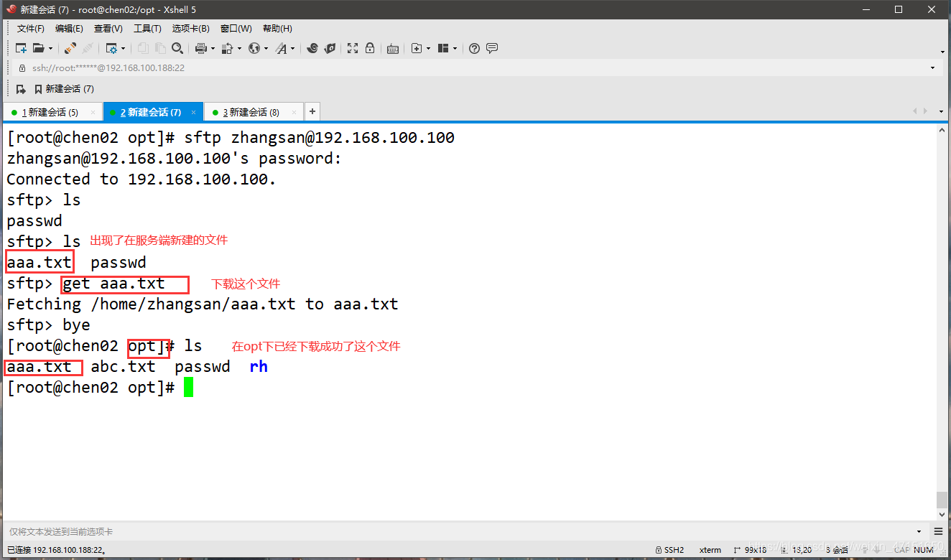Click the Help question mark icon

pos(474,48)
